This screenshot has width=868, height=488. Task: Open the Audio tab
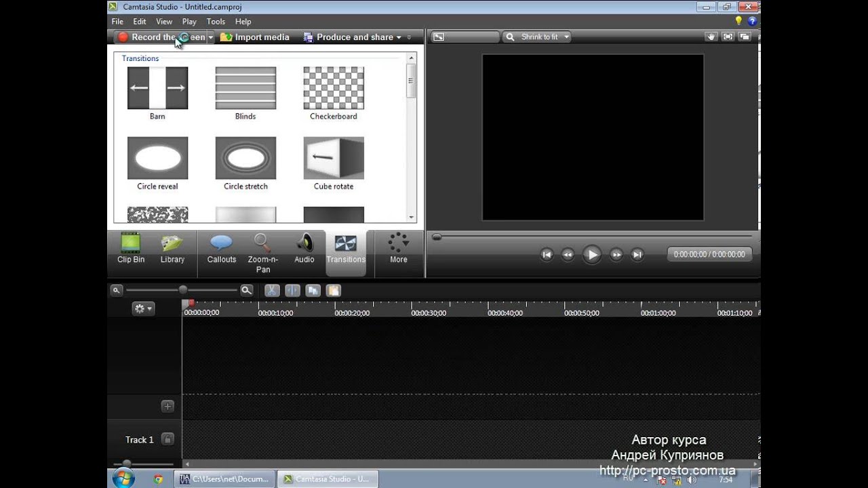304,249
